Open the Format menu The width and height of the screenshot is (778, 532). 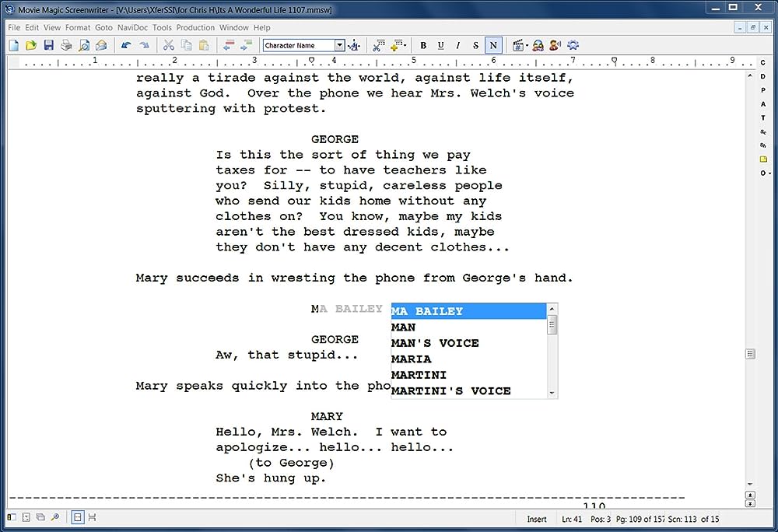[x=78, y=28]
